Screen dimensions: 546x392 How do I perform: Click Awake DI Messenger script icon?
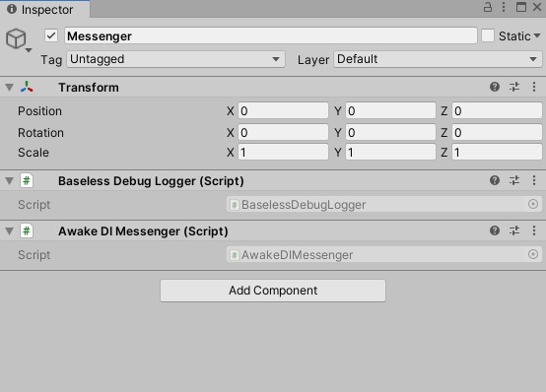coord(27,230)
